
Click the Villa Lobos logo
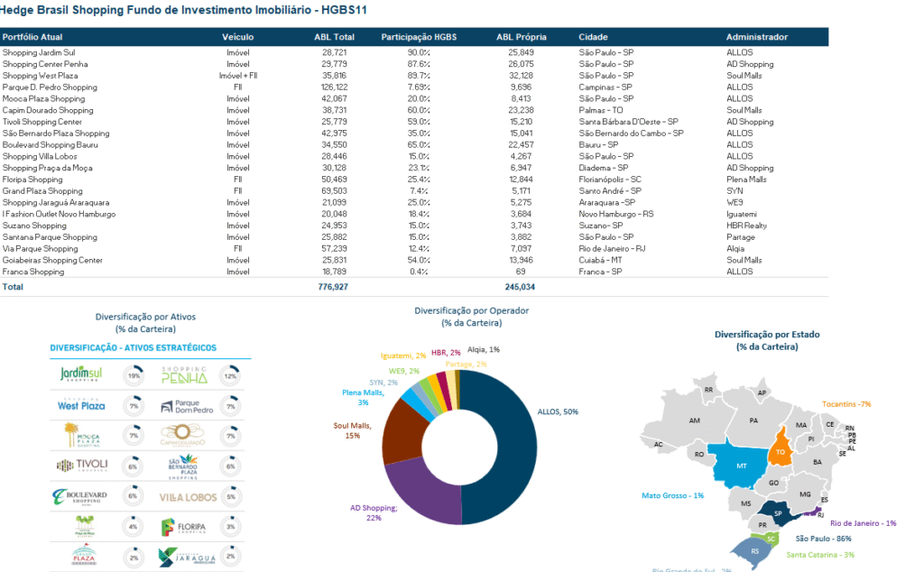[188, 497]
